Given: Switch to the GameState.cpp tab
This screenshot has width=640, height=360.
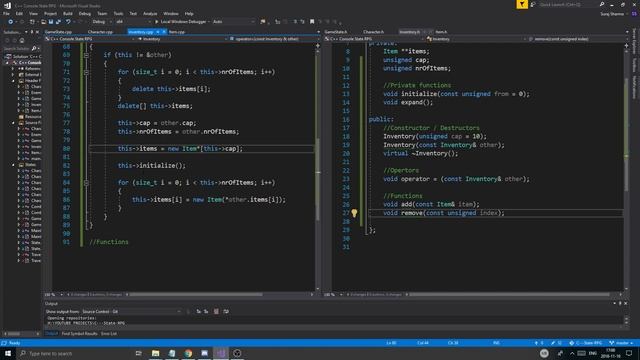Looking at the screenshot, I should (58, 32).
